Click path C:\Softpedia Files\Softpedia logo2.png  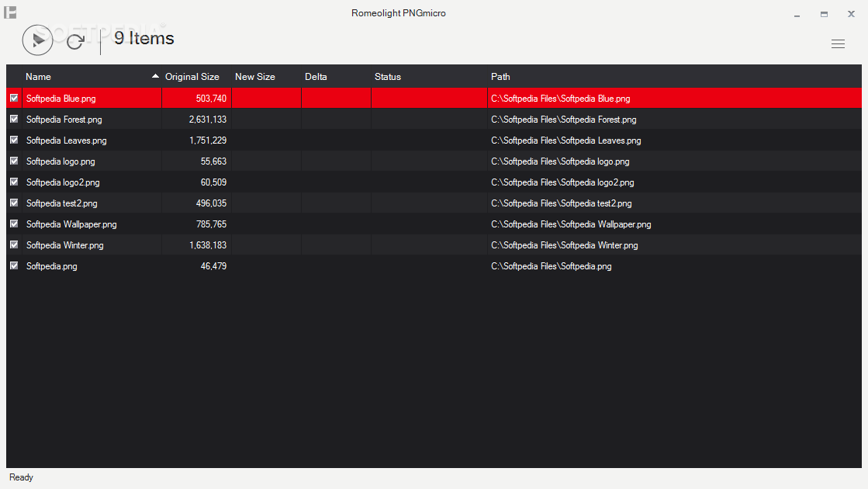pyautogui.click(x=562, y=182)
